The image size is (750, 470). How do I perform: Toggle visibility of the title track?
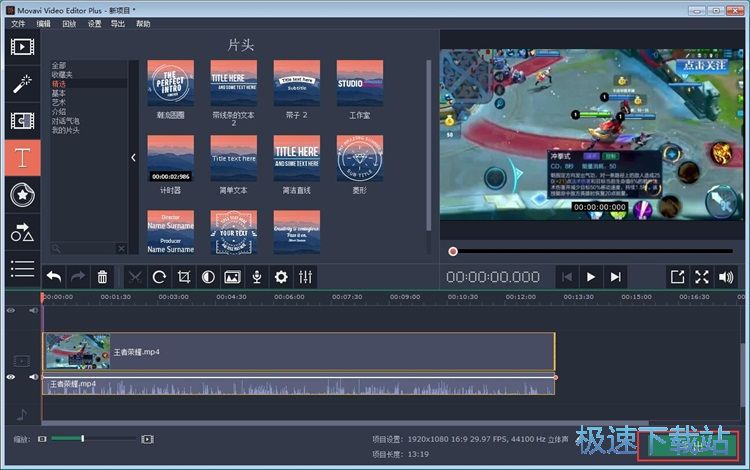click(11, 310)
